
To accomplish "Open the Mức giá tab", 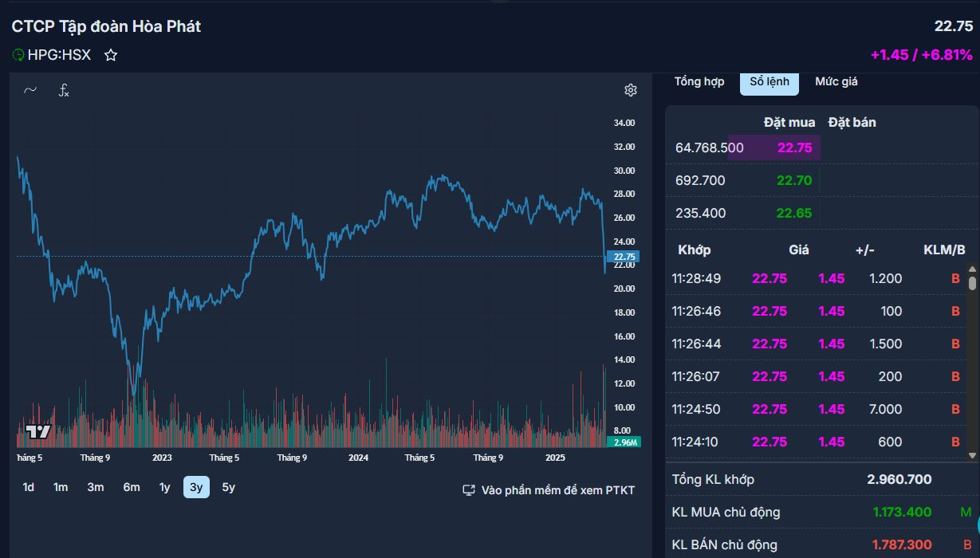I will point(836,81).
